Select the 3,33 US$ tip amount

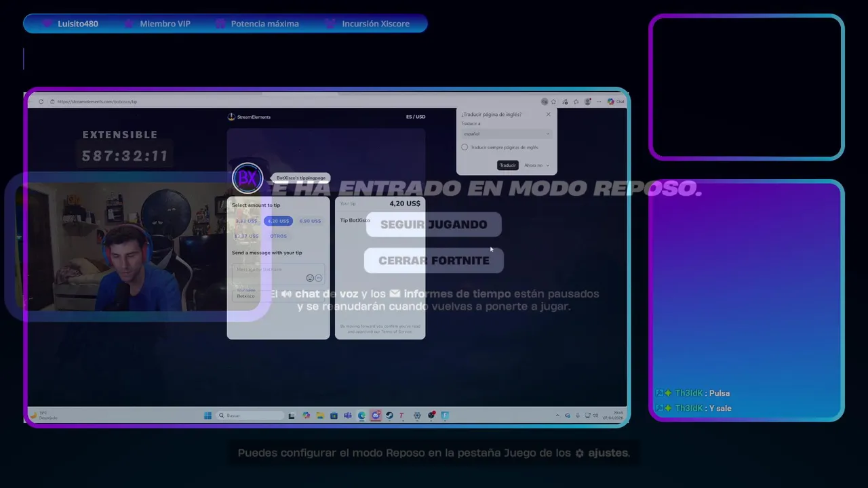(246, 221)
